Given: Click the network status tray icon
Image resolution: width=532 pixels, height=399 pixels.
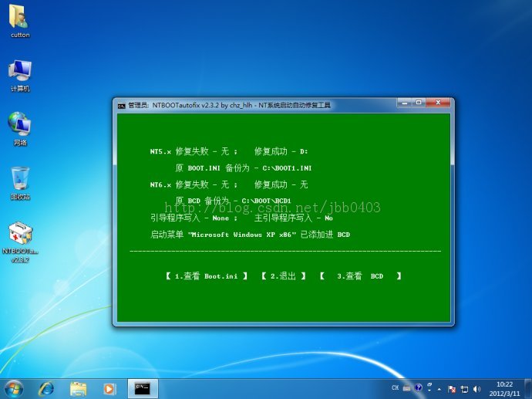Looking at the screenshot, I should tap(464, 389).
